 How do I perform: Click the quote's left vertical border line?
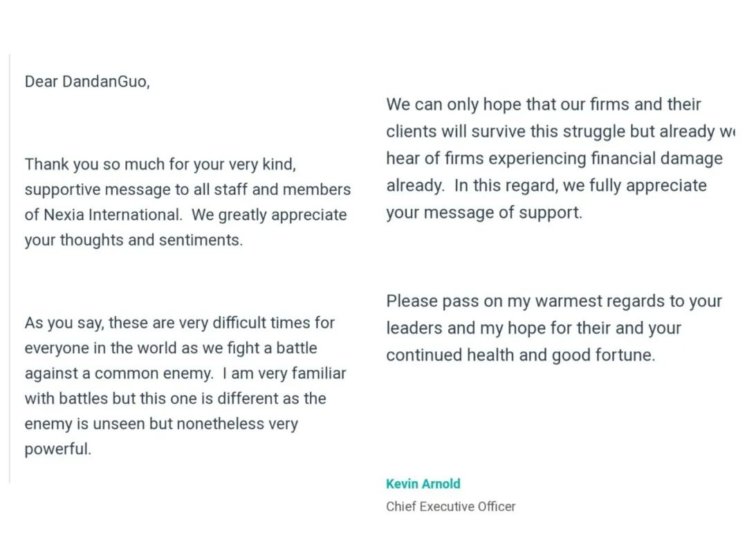(10, 268)
